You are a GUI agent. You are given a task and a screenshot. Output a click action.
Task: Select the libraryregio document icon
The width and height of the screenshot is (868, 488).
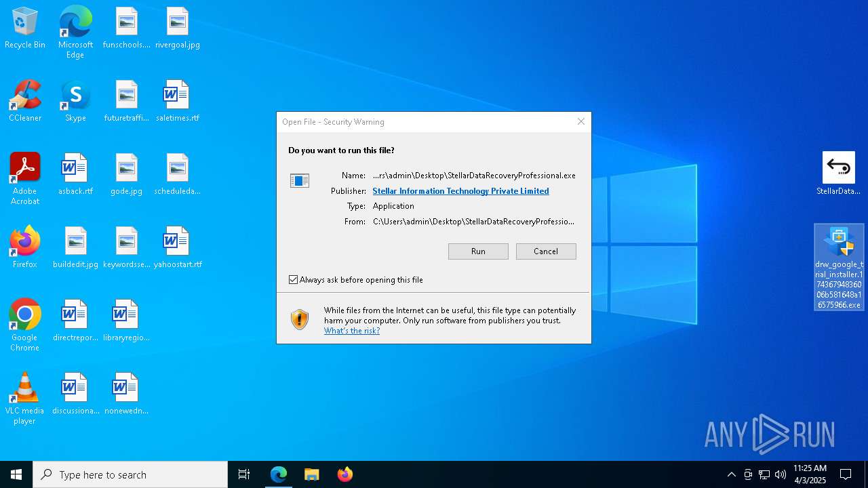pyautogui.click(x=126, y=321)
